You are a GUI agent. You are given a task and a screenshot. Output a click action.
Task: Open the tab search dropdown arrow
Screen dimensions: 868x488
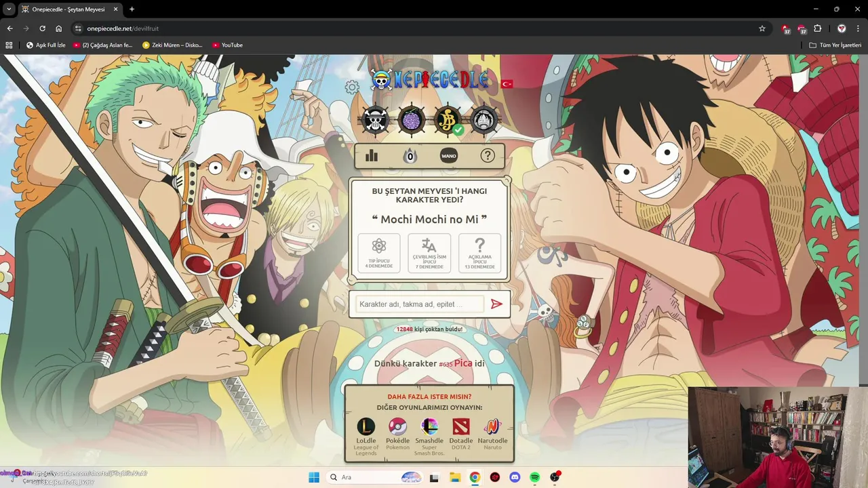coord(9,9)
